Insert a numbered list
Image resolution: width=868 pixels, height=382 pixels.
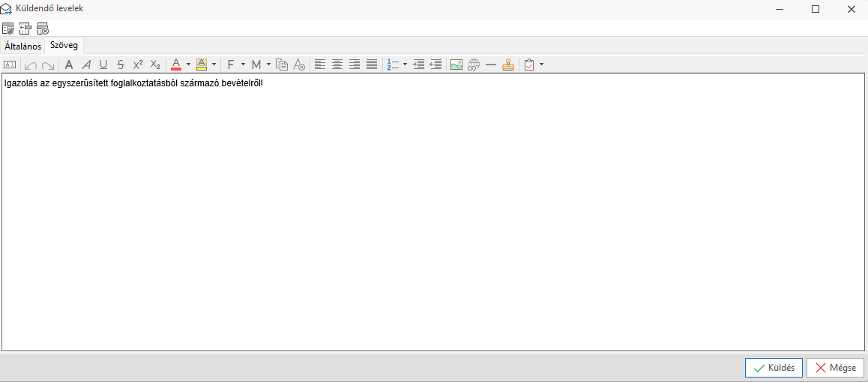[x=393, y=65]
